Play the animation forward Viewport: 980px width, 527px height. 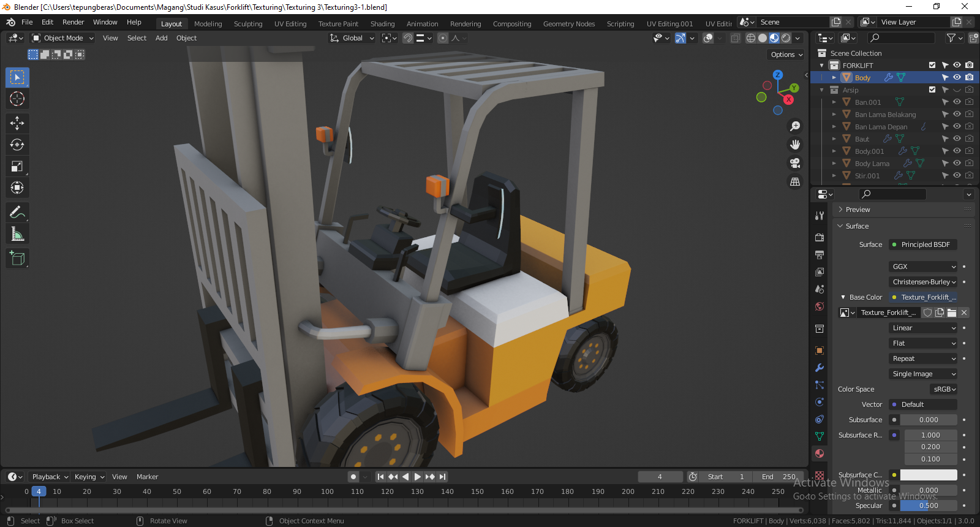pos(418,477)
